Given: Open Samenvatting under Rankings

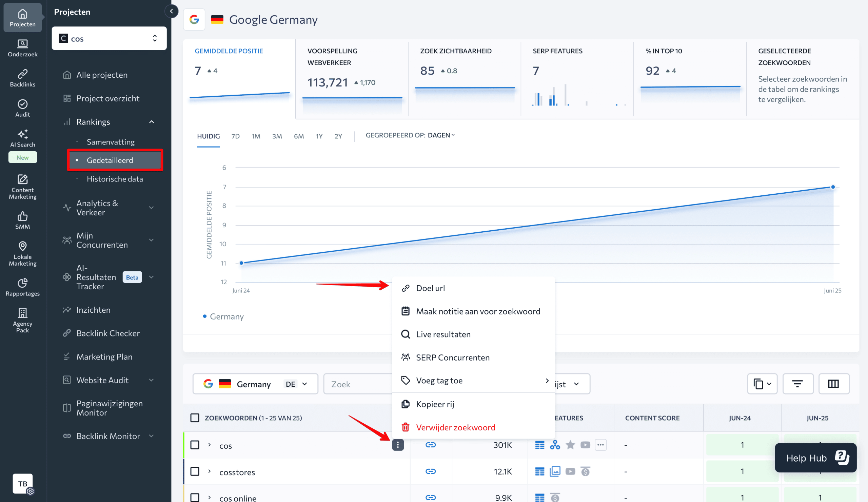Looking at the screenshot, I should (111, 141).
